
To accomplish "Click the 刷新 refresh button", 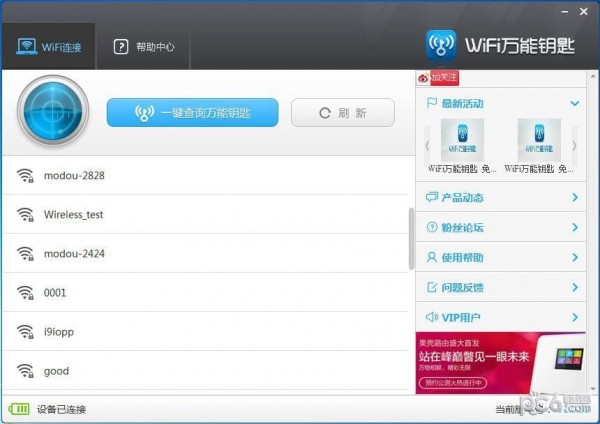I will [x=343, y=113].
